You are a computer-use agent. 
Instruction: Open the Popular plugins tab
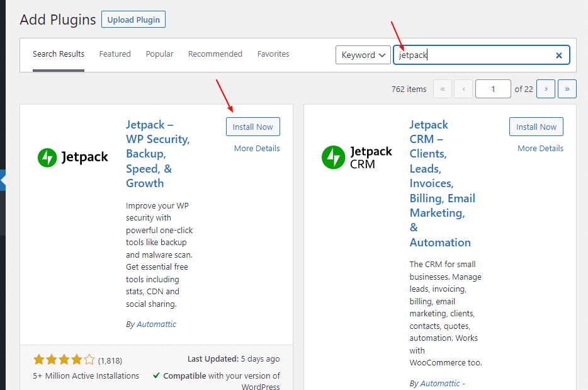pos(159,54)
